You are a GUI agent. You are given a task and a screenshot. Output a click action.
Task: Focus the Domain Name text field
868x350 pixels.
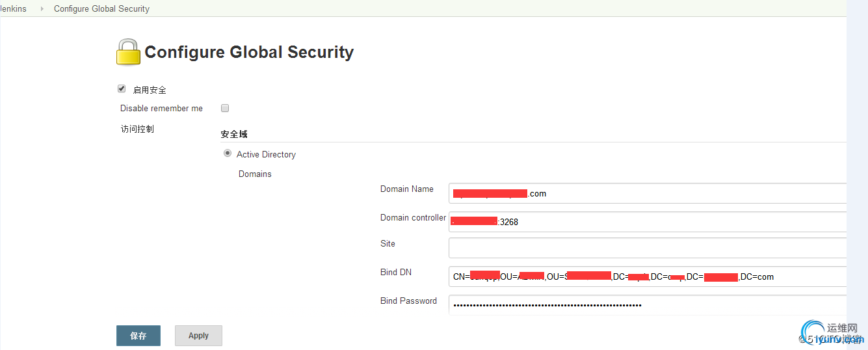point(648,193)
